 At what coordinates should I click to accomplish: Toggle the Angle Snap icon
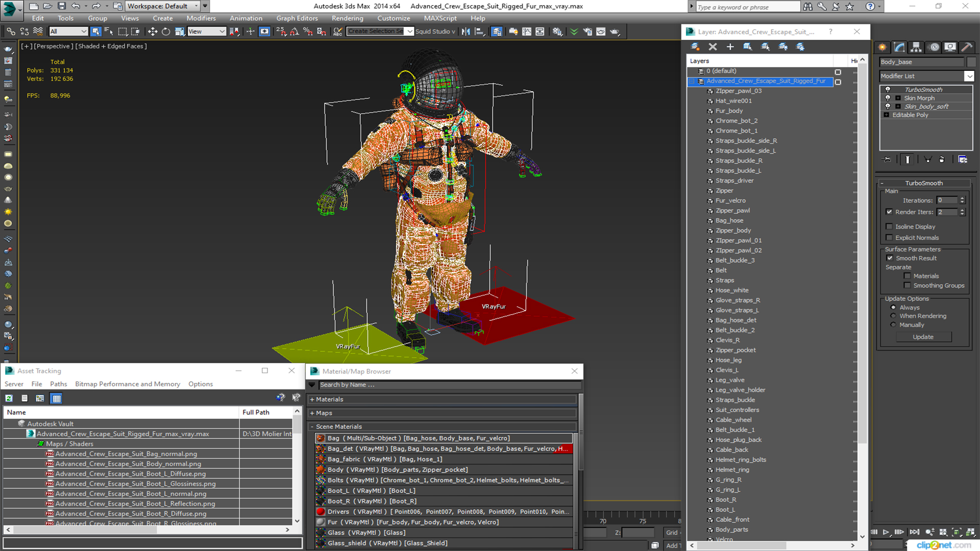[295, 32]
